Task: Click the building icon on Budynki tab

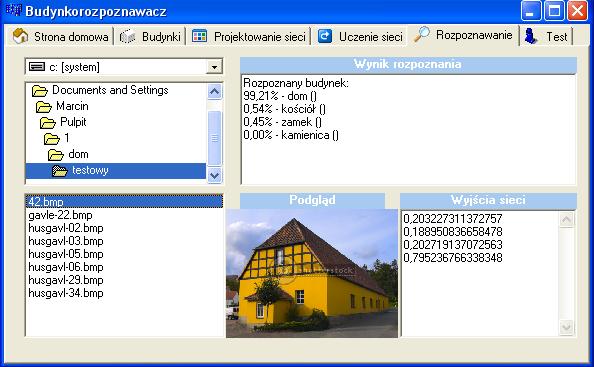Action: pos(128,37)
